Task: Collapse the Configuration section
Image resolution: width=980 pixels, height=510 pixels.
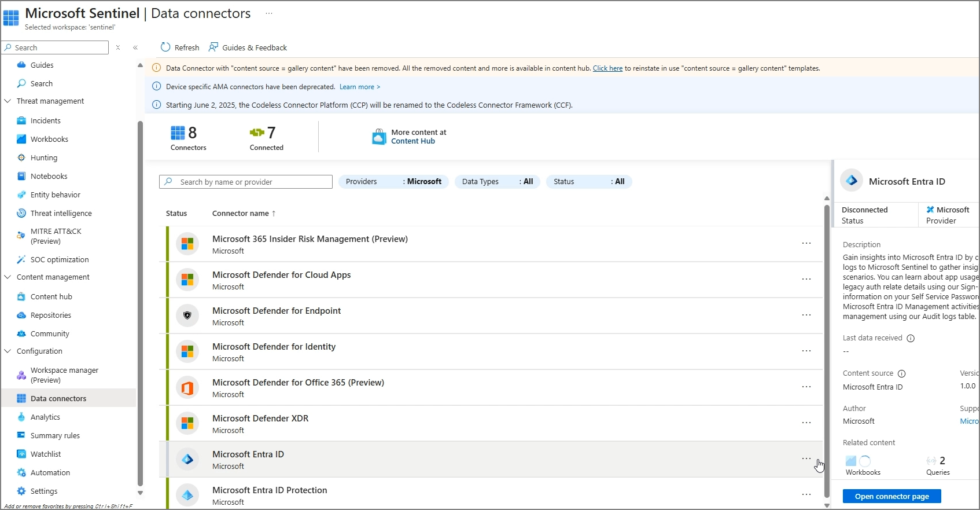Action: point(8,351)
